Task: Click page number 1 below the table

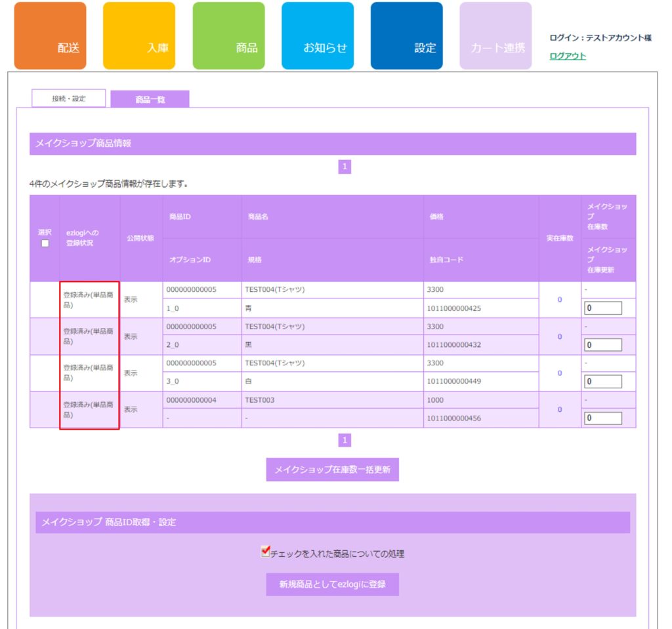Action: click(x=345, y=440)
